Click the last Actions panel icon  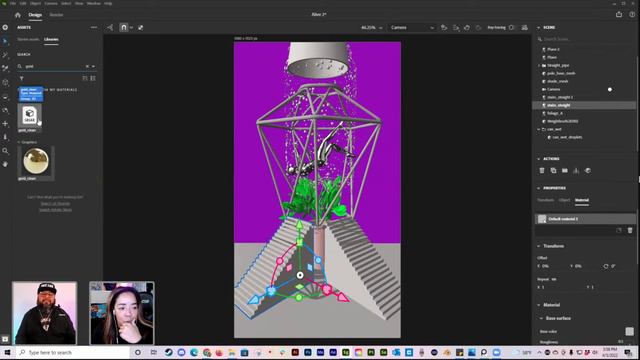pos(588,171)
